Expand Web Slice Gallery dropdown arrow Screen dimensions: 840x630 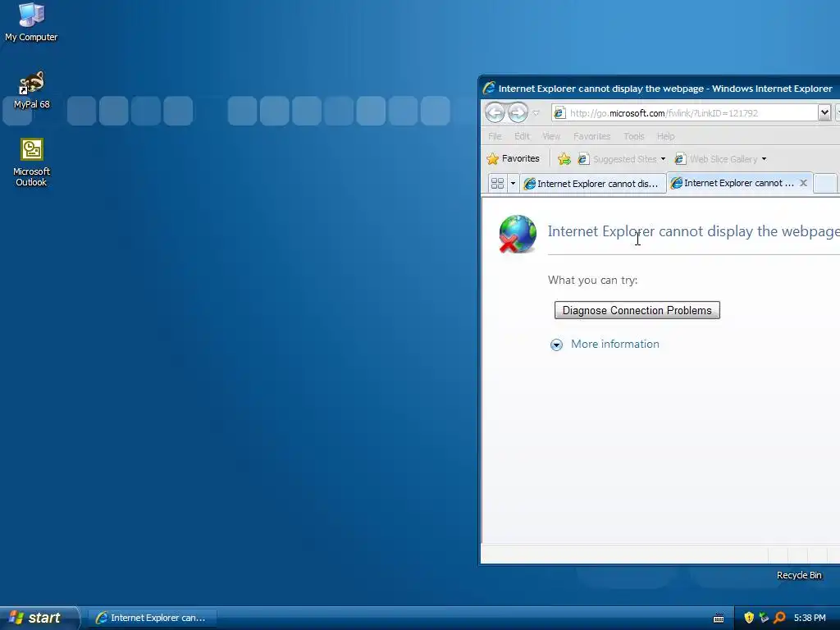pyautogui.click(x=764, y=159)
